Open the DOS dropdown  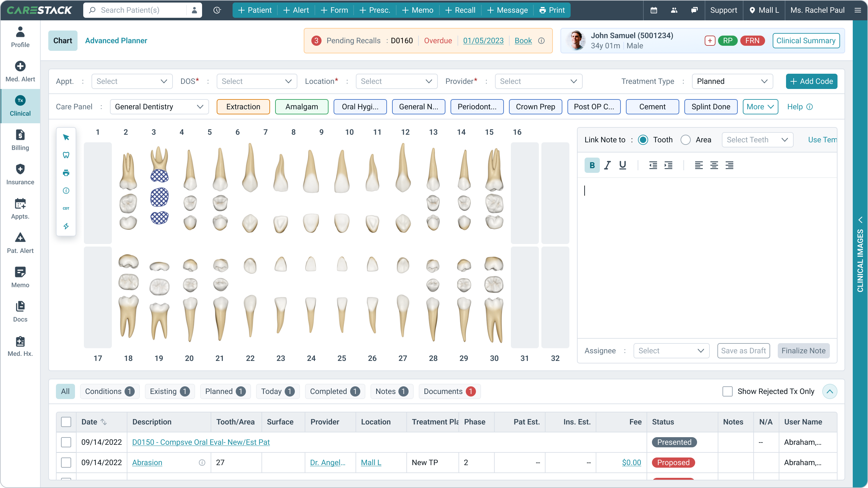point(257,81)
